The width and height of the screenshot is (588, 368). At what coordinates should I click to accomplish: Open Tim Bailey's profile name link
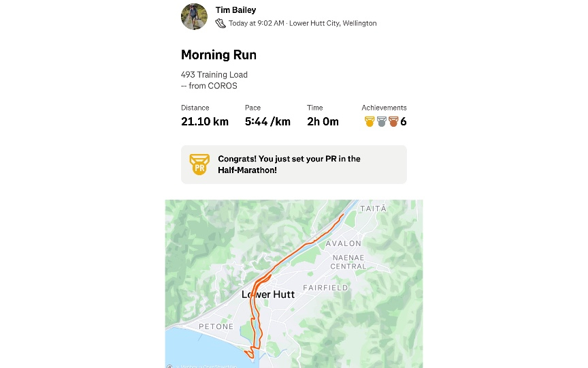coord(235,10)
